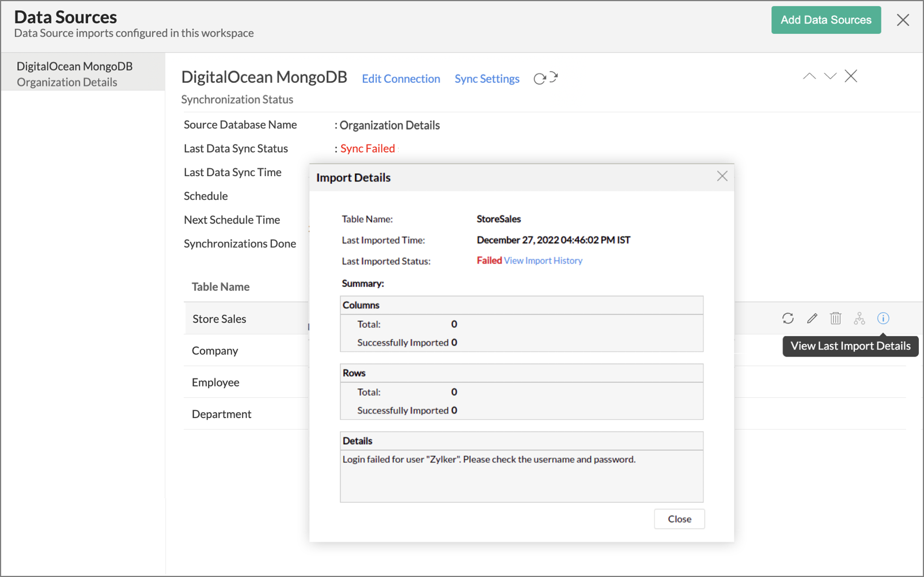Click the sync now icon beside Sync Settings
924x577 pixels.
(545, 78)
